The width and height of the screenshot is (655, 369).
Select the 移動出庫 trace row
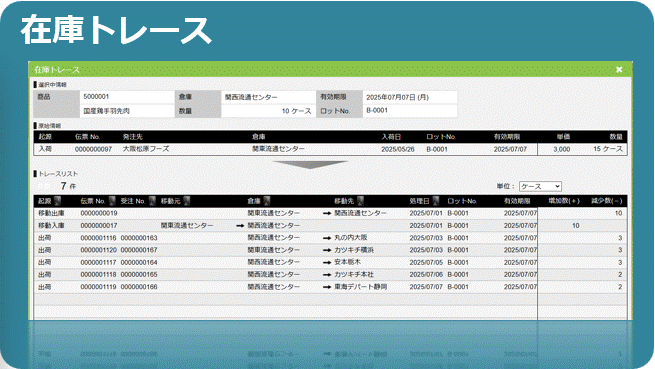330,213
